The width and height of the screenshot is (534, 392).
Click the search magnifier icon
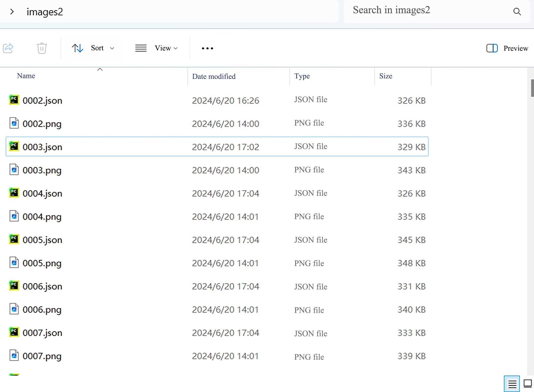click(x=517, y=11)
